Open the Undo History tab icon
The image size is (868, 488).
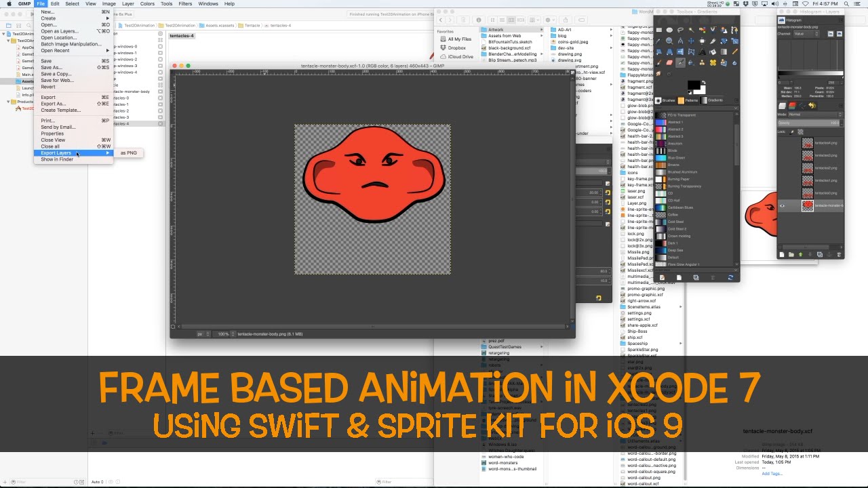812,106
